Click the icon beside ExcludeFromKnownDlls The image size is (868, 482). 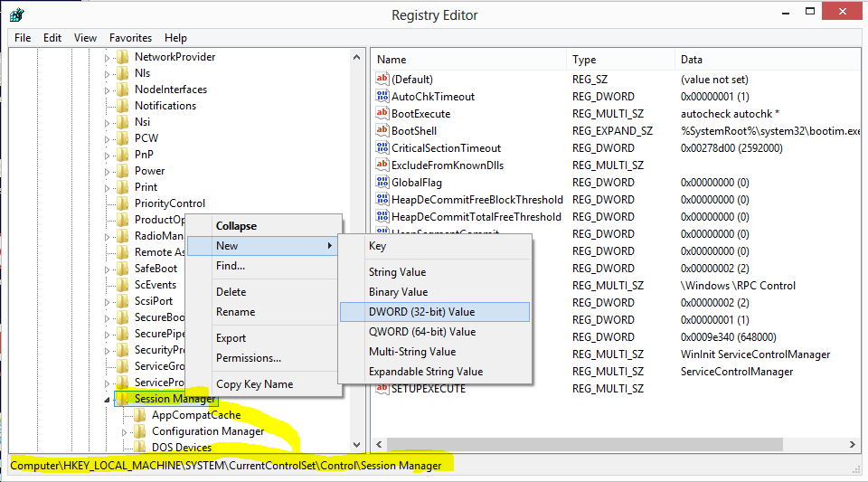click(382, 165)
